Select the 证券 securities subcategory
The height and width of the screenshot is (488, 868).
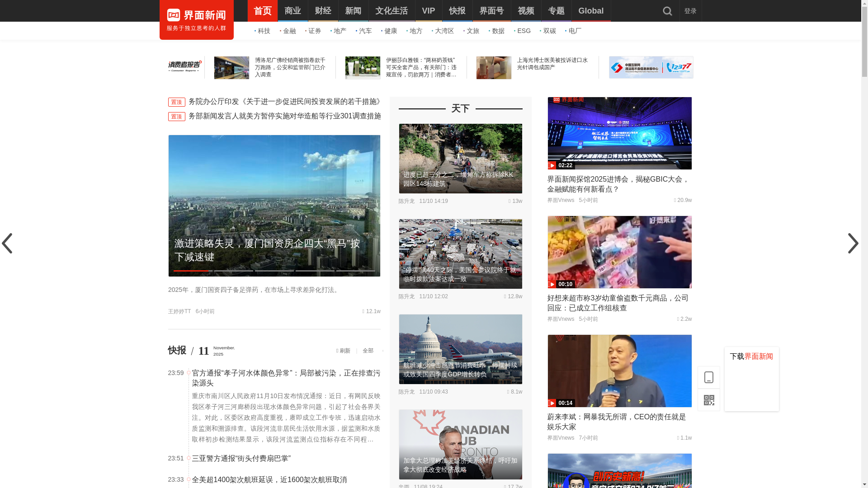314,31
